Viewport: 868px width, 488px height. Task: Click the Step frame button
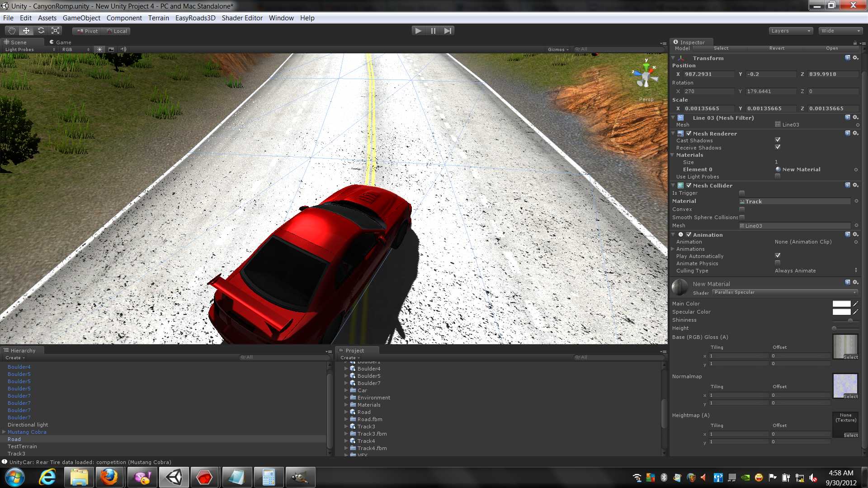coord(448,31)
